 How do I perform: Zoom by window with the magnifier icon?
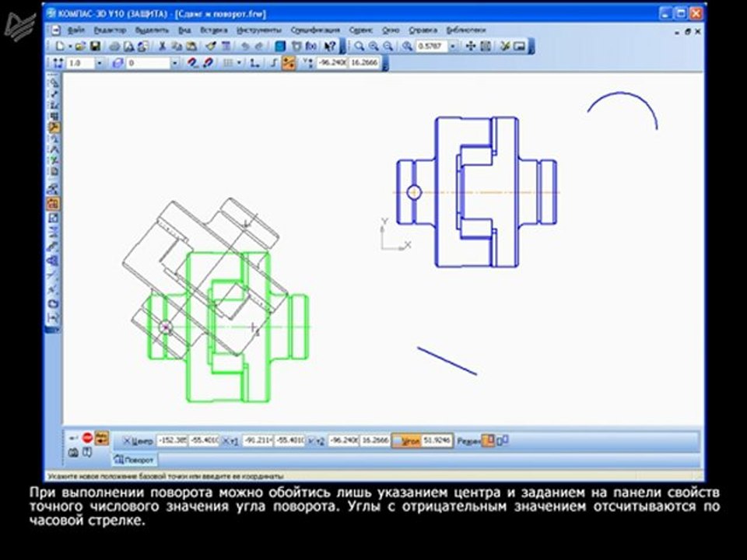[x=359, y=46]
